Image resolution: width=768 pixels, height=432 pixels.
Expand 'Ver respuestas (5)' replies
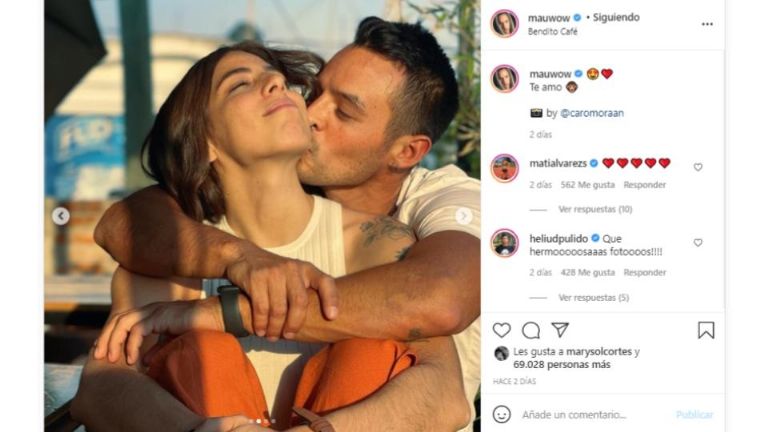pyautogui.click(x=593, y=297)
